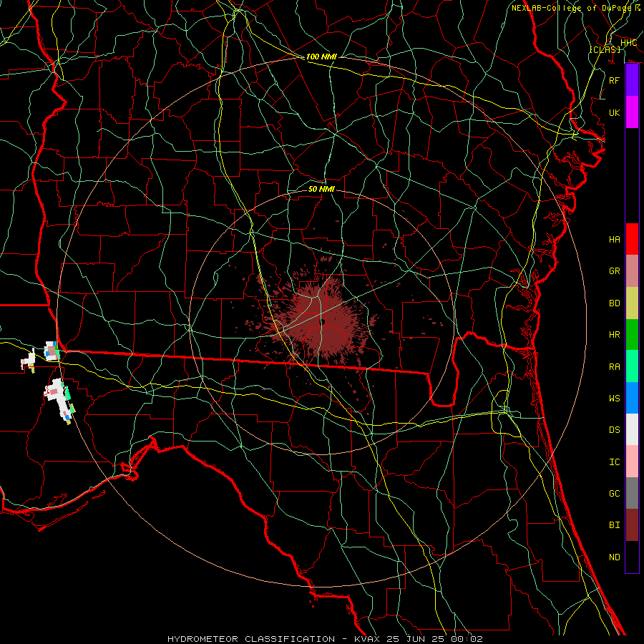Click the HHC product code label
The image size is (644, 644).
pyautogui.click(x=628, y=43)
